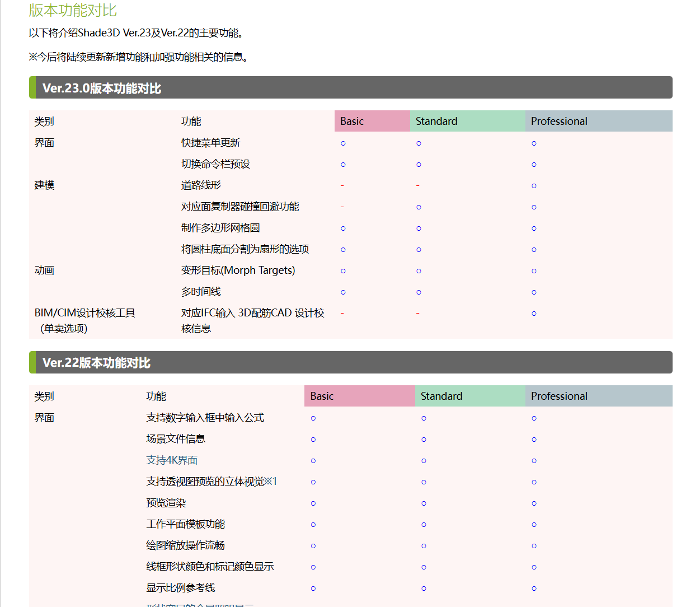The height and width of the screenshot is (607, 700).
Task: Click the Basic dash for 道路线形
Action: (x=342, y=185)
